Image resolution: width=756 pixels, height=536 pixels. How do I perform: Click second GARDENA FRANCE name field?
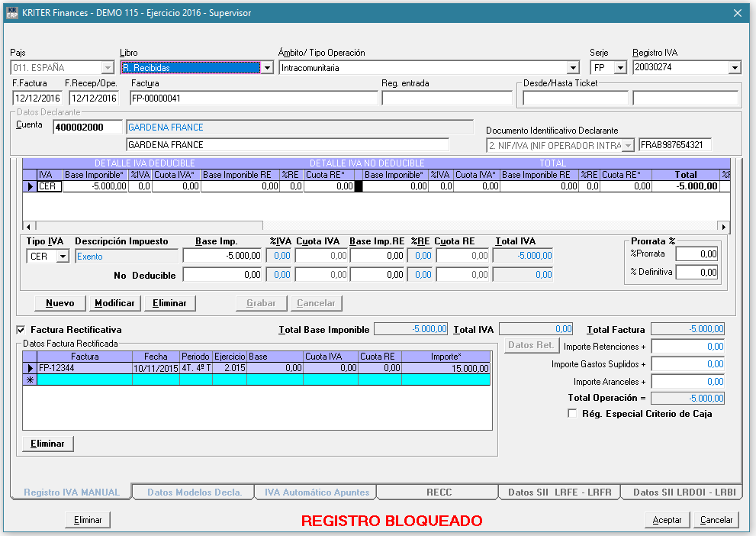[x=288, y=145]
